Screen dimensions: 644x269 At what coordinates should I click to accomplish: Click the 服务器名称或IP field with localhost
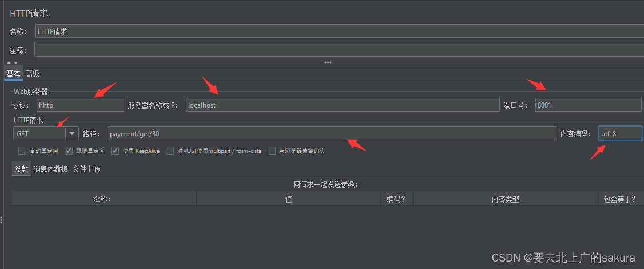pyautogui.click(x=343, y=105)
